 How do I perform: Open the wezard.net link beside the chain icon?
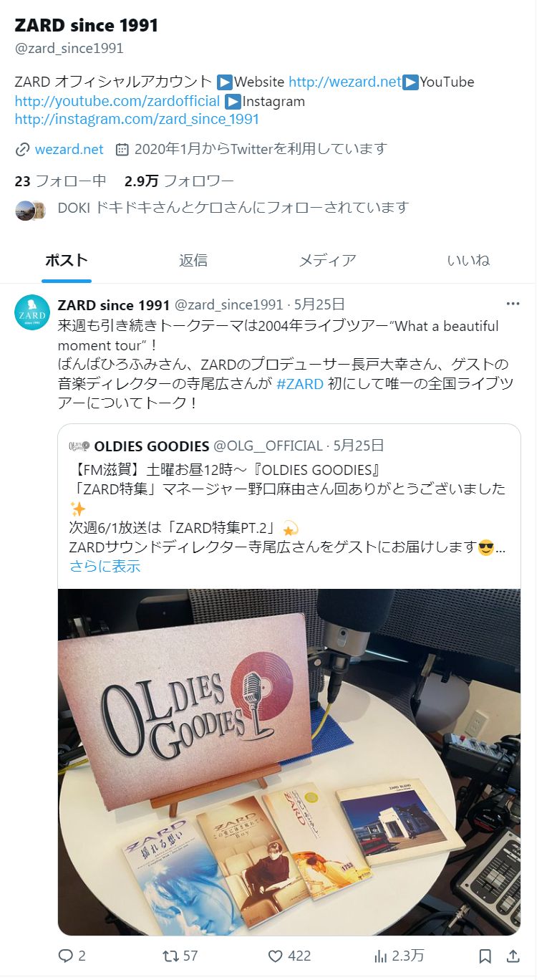tap(69, 149)
